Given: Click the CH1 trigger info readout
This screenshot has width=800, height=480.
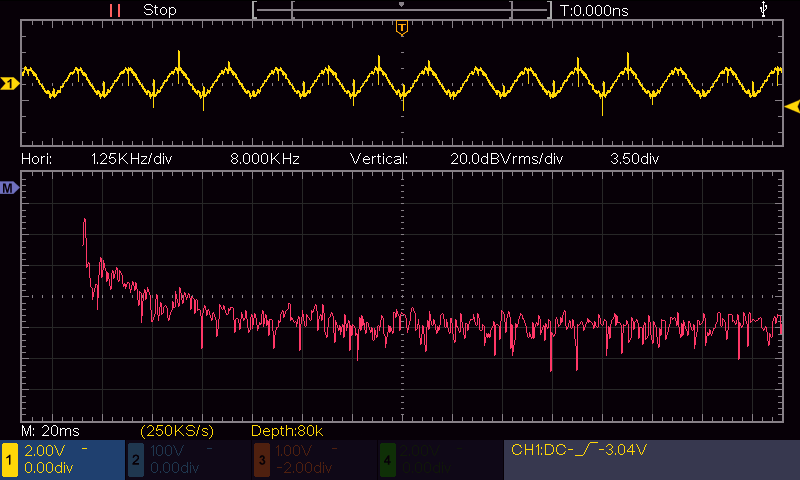Looking at the screenshot, I should pyautogui.click(x=578, y=450).
